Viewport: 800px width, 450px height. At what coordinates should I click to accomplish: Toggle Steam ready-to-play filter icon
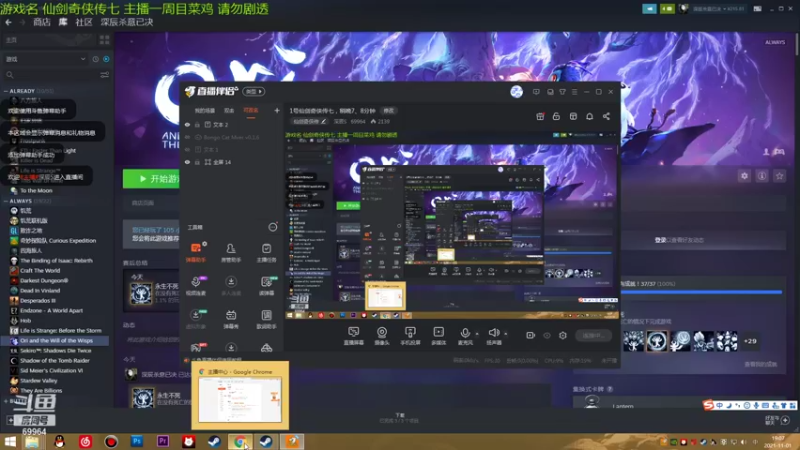pyautogui.click(x=106, y=59)
